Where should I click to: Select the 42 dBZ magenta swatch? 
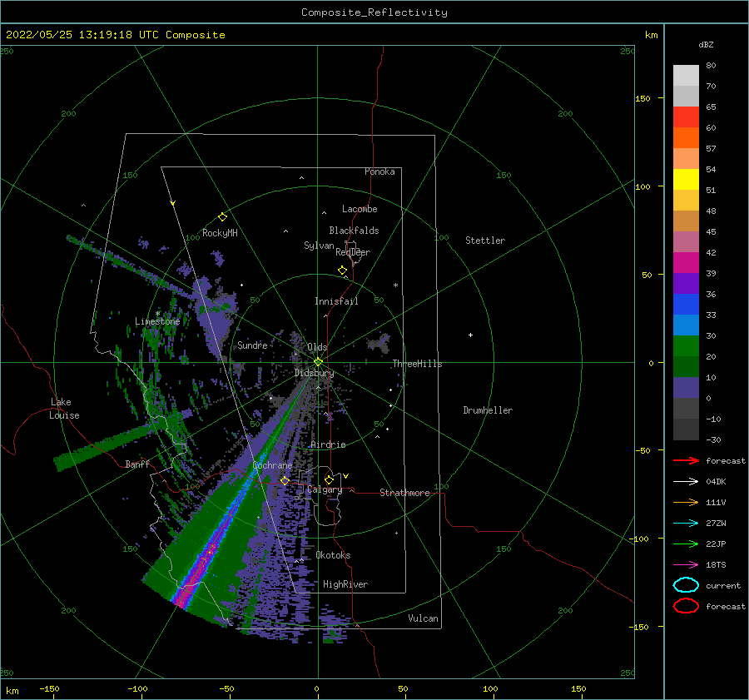coord(686,263)
